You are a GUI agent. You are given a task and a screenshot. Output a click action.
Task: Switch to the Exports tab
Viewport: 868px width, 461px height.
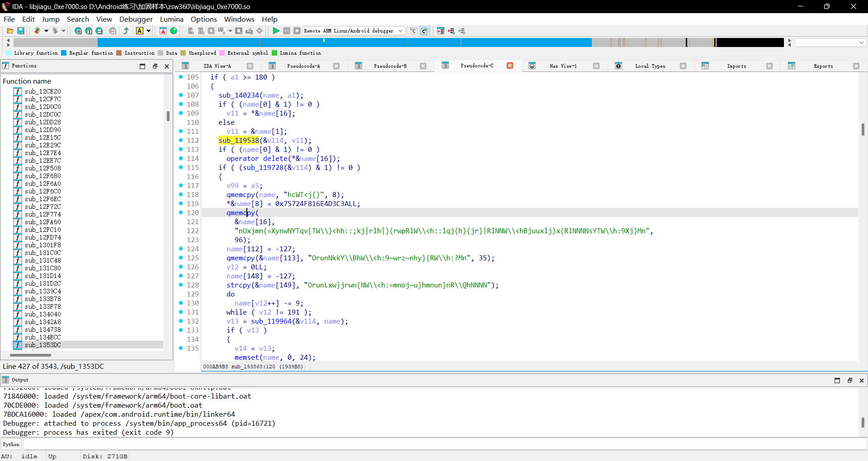823,66
